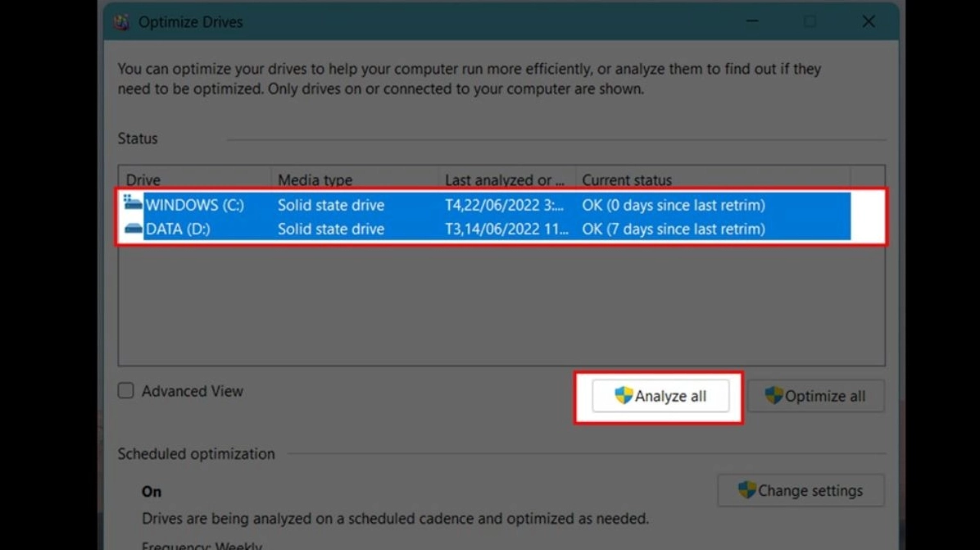Select the WINDOWS (C:) drive row
Screen dimensions: 980x550
tap(328, 205)
